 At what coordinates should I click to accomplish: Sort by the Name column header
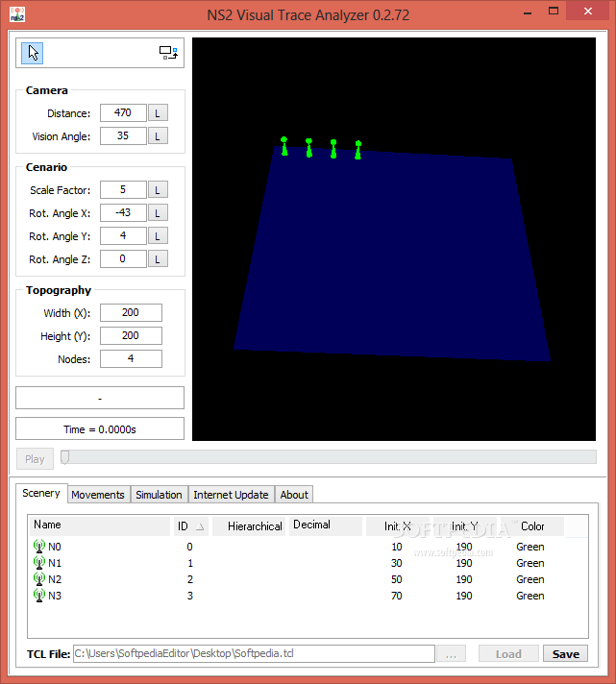[x=100, y=525]
